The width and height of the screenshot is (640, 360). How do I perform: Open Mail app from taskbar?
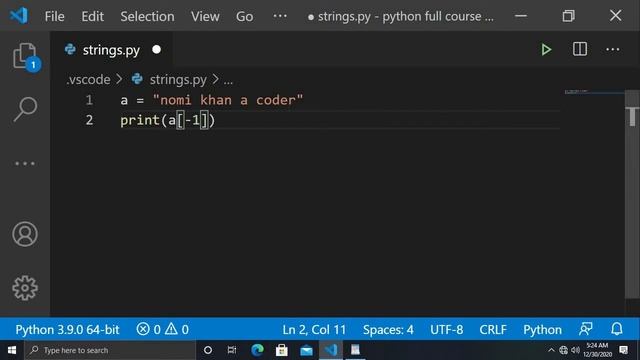pos(306,351)
